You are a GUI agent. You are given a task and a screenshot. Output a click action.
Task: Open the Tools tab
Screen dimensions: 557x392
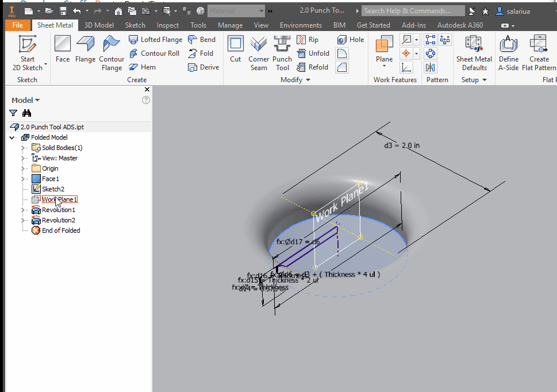click(x=198, y=25)
